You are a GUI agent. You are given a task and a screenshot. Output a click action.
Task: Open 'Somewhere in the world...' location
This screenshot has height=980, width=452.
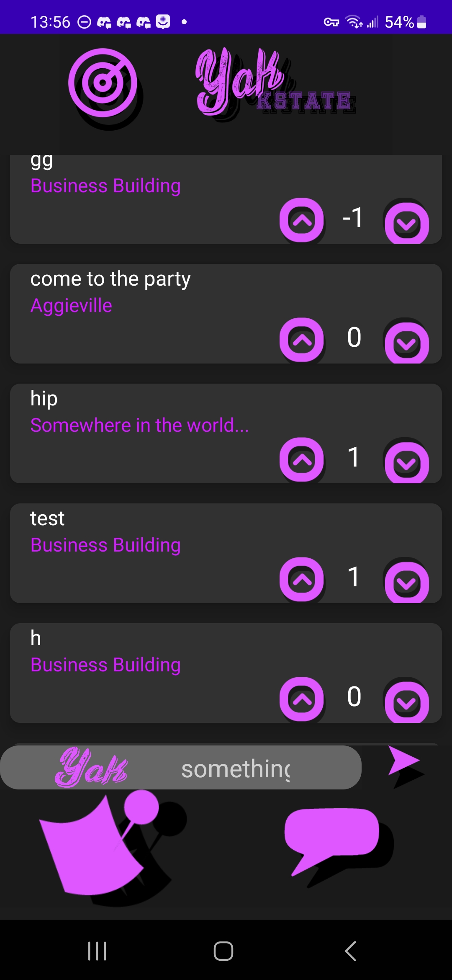click(139, 425)
